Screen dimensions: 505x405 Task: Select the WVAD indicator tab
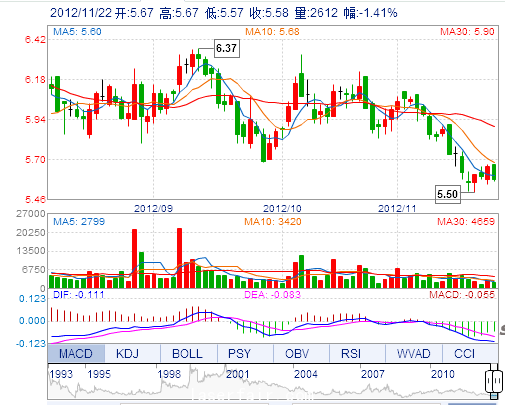(x=414, y=353)
